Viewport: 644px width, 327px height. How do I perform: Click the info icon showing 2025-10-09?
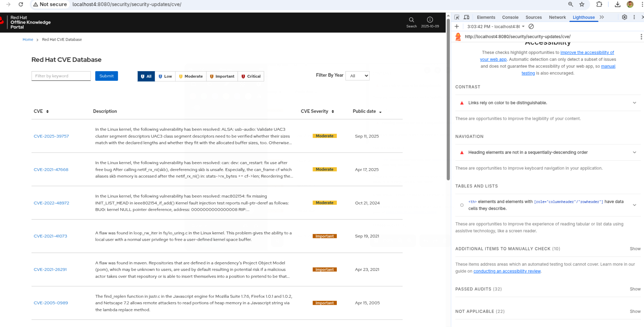(430, 20)
